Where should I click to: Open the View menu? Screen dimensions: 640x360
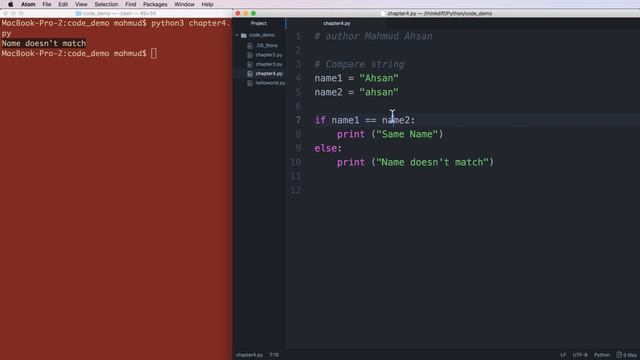pyautogui.click(x=81, y=4)
